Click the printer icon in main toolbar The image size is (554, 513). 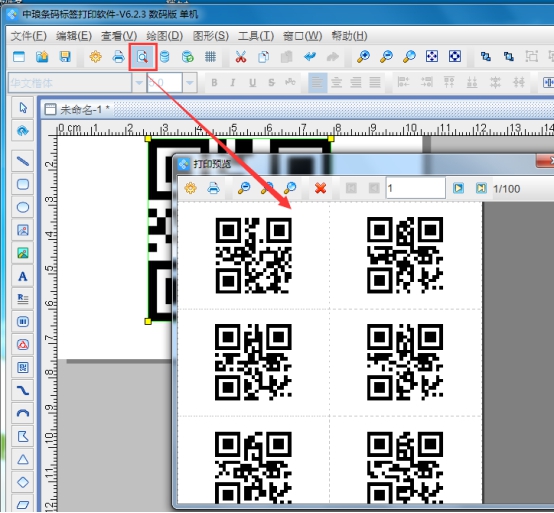point(118,57)
